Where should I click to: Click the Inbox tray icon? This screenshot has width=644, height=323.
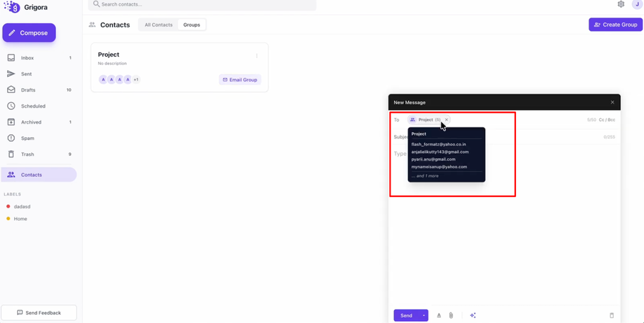coord(11,58)
